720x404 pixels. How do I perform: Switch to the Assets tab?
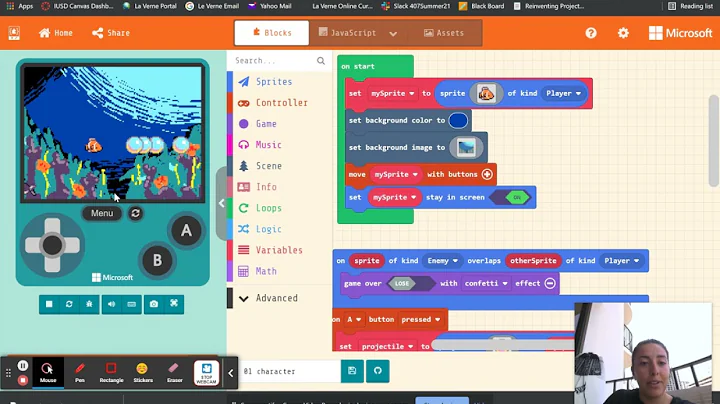click(444, 33)
